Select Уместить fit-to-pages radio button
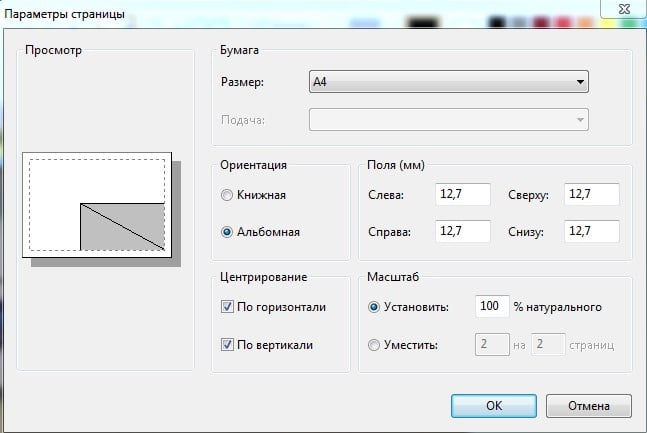The width and height of the screenshot is (647, 433). point(374,345)
